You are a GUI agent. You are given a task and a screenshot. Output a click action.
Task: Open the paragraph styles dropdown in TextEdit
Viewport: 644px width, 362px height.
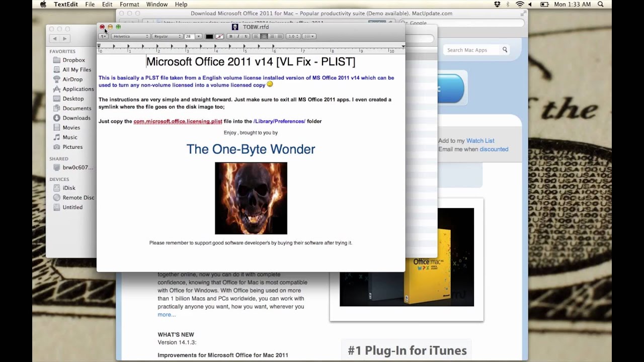(103, 36)
